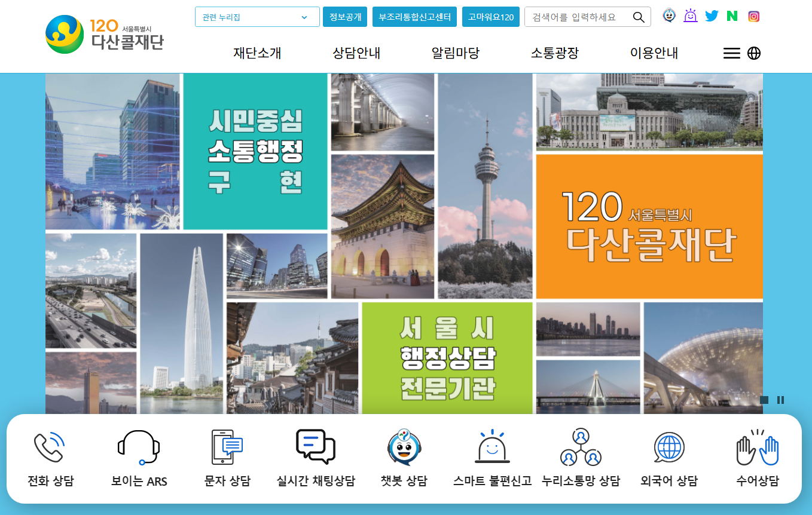Screen dimensions: 812x515
Task: Open the 소통광장 menu
Action: tap(553, 53)
